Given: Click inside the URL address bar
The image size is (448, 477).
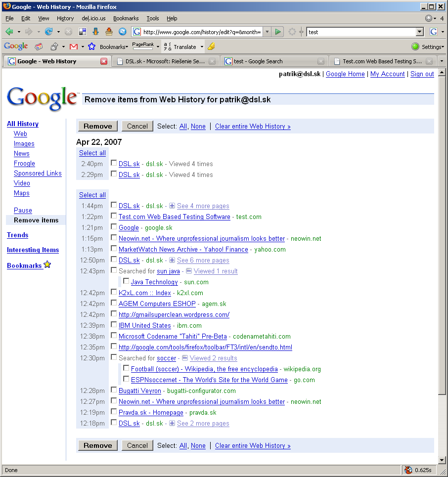Looking at the screenshot, I should (201, 32).
